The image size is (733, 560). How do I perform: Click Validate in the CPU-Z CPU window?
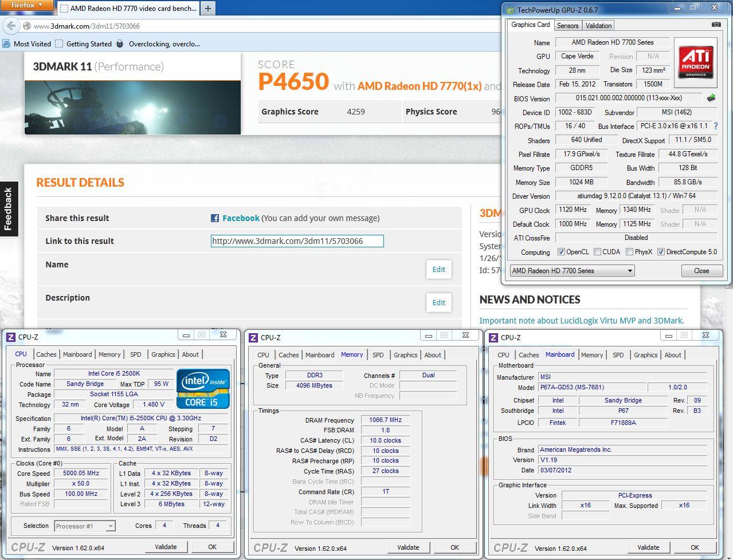166,547
